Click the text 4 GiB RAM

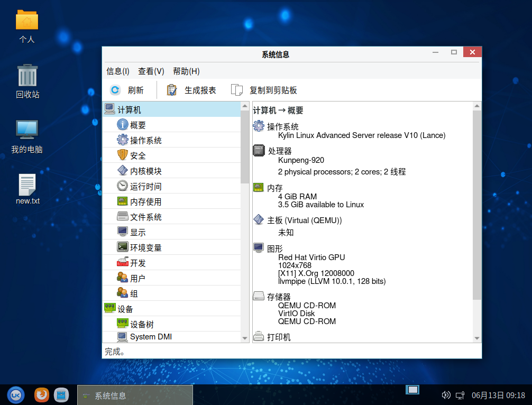[x=297, y=196]
